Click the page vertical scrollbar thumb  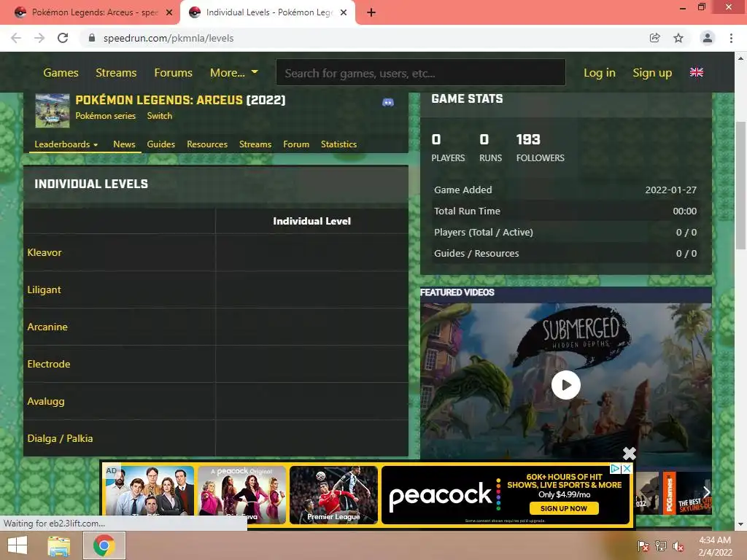coord(740,184)
